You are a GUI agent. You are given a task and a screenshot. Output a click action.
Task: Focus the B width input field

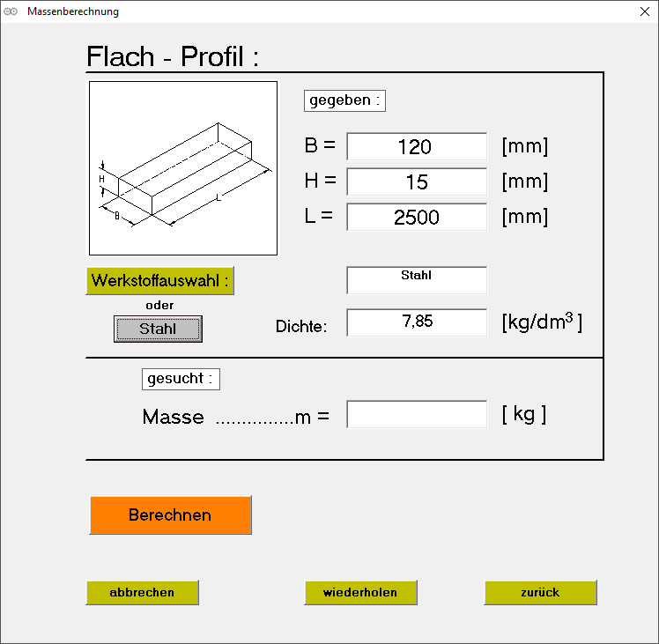[x=417, y=147]
